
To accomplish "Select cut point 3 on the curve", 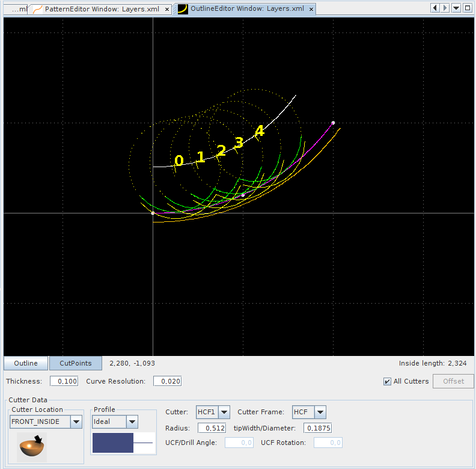I will coord(239,143).
